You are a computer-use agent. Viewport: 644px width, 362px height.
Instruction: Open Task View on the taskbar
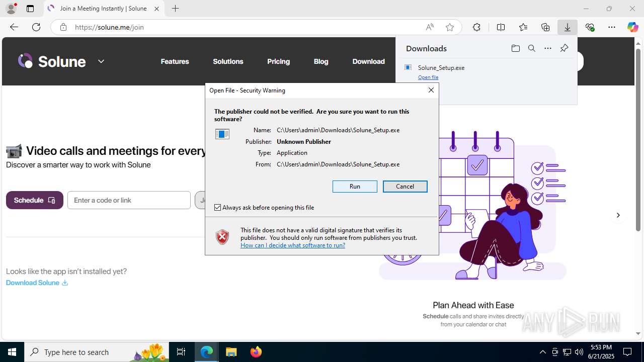(181, 352)
